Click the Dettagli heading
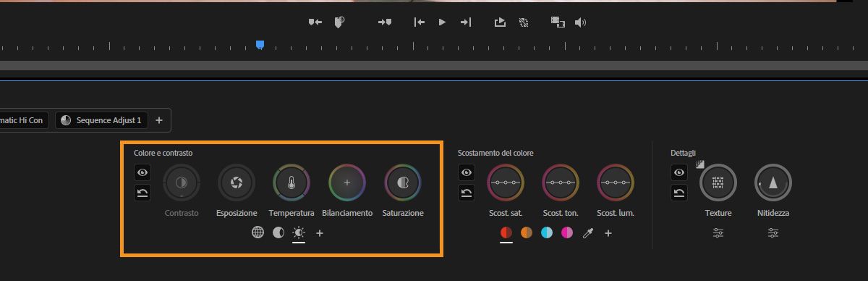This screenshot has width=868, height=281. tap(683, 153)
